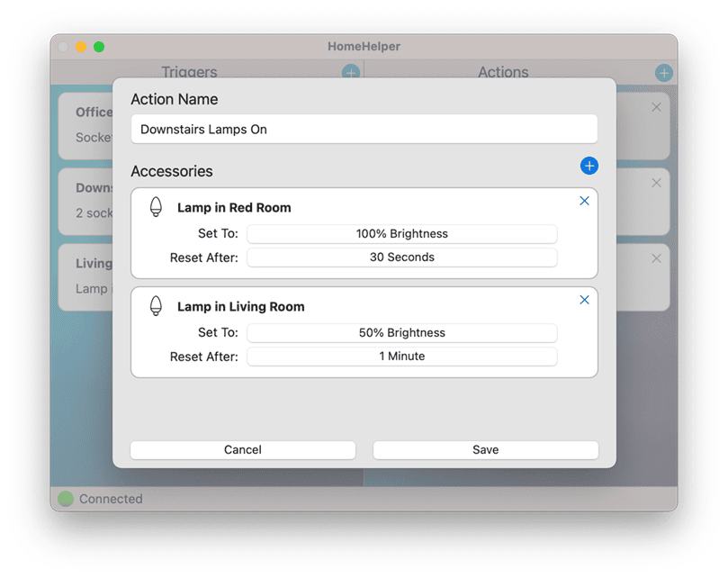Select the Downs trigger with 2 sockets

click(86, 200)
